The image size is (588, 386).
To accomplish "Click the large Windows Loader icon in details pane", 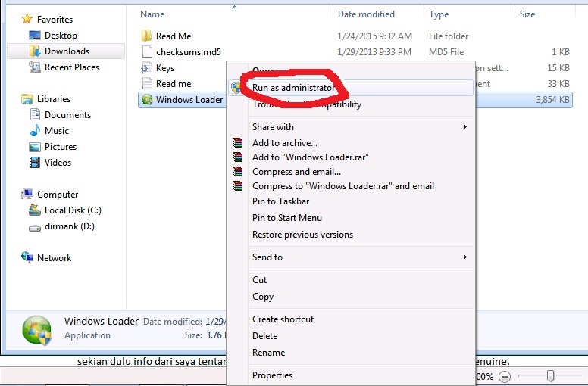I will click(x=36, y=330).
